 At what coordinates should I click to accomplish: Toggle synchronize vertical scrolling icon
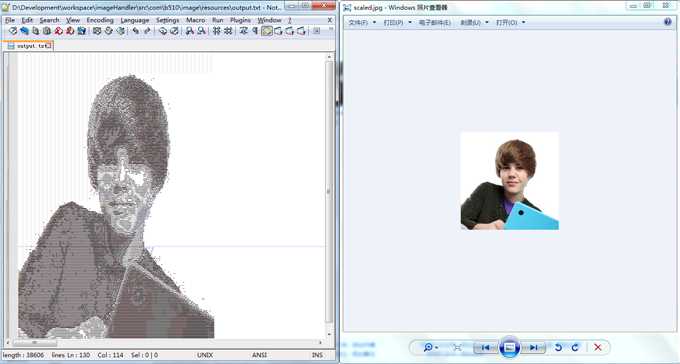[216, 31]
